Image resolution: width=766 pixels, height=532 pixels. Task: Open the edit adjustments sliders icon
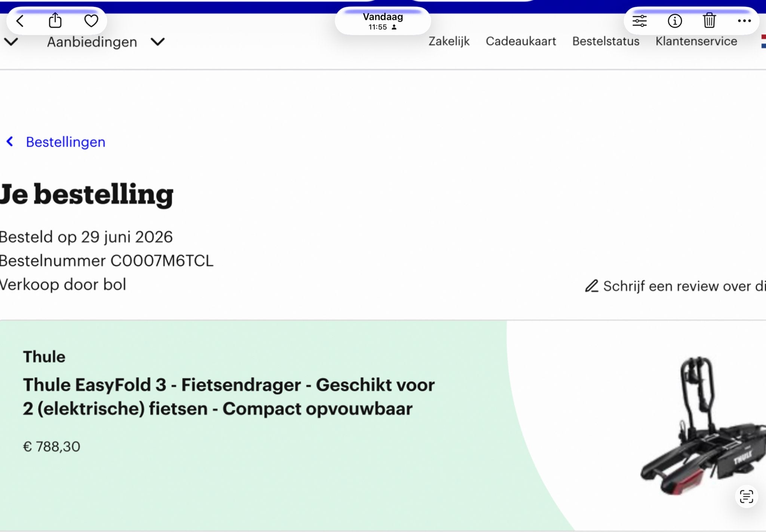[640, 21]
